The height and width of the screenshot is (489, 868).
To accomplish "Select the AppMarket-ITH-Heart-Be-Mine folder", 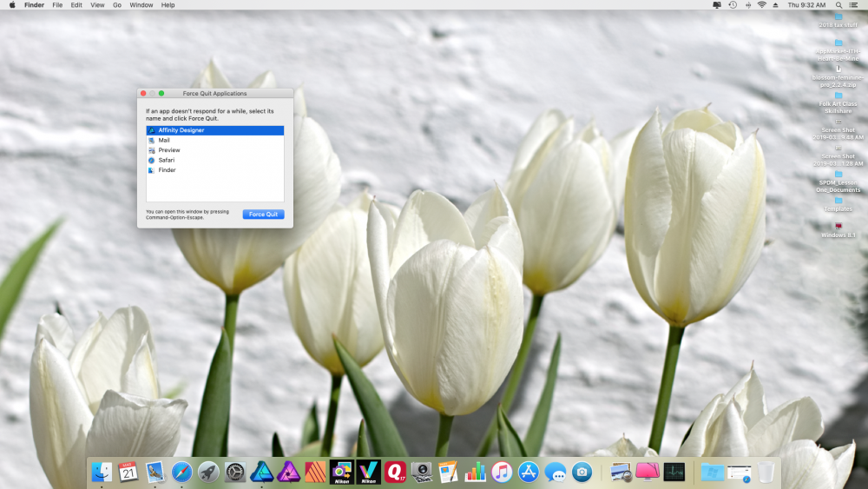I will click(x=838, y=51).
